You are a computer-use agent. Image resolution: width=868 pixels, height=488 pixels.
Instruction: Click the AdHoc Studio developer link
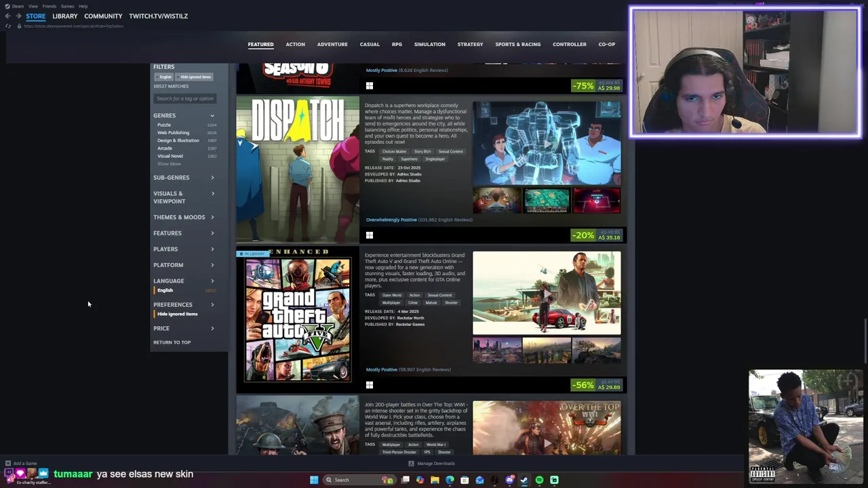tap(409, 174)
